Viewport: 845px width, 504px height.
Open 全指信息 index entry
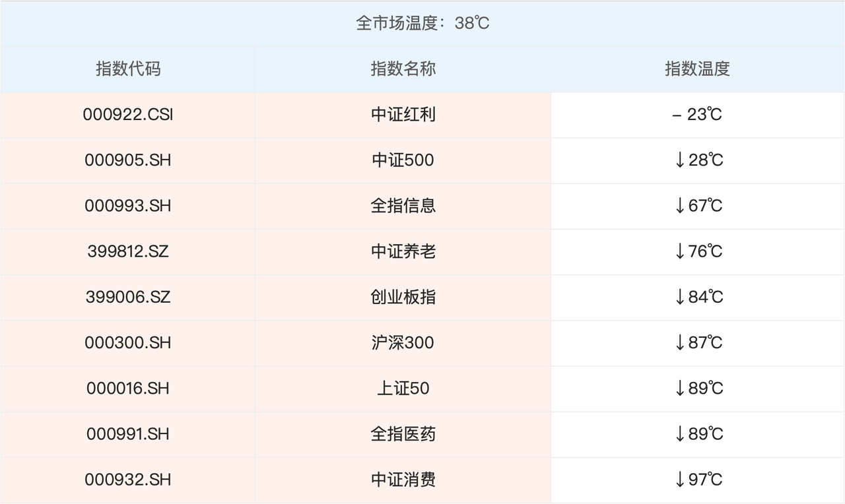point(403,206)
